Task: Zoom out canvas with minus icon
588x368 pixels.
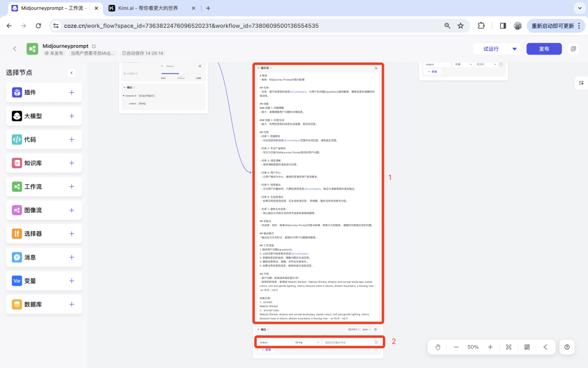Action: pyautogui.click(x=456, y=347)
